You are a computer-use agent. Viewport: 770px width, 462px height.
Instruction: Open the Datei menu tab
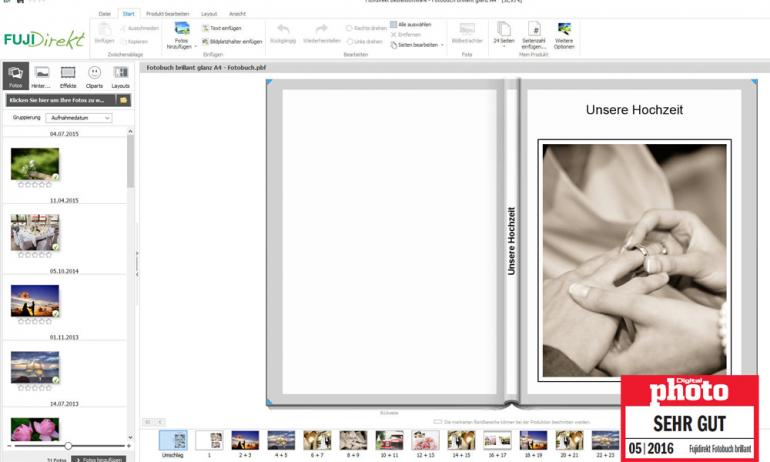click(x=105, y=14)
